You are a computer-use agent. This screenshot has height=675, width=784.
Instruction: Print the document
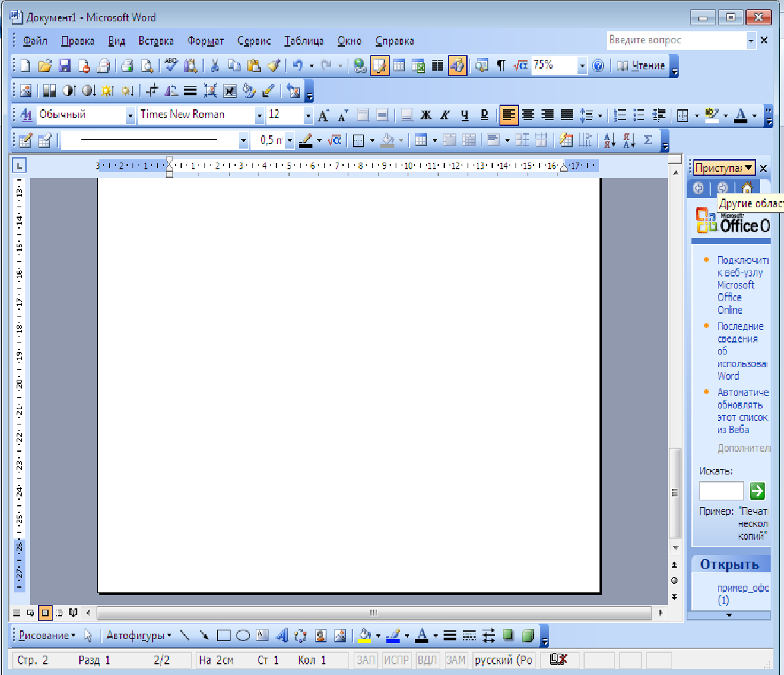(127, 65)
